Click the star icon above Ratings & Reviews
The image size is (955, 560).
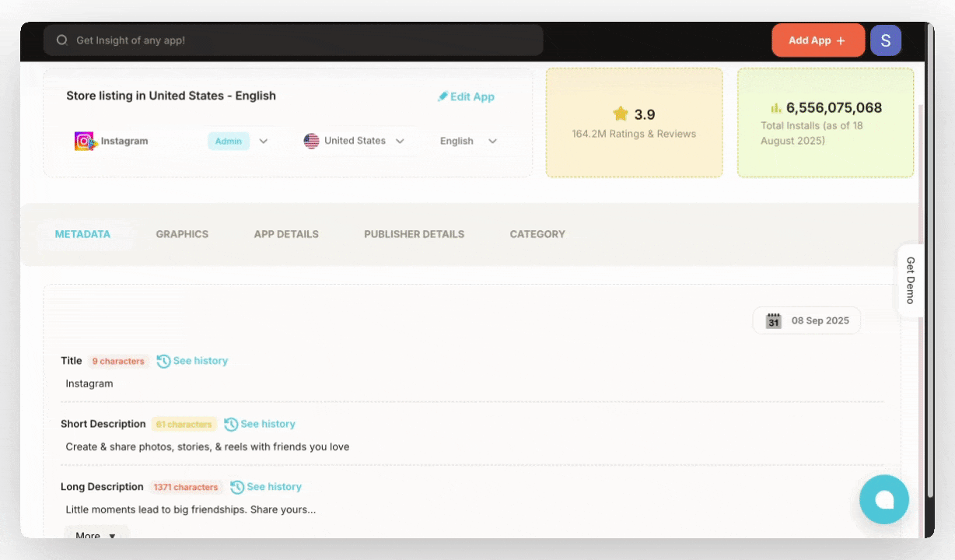click(x=621, y=114)
